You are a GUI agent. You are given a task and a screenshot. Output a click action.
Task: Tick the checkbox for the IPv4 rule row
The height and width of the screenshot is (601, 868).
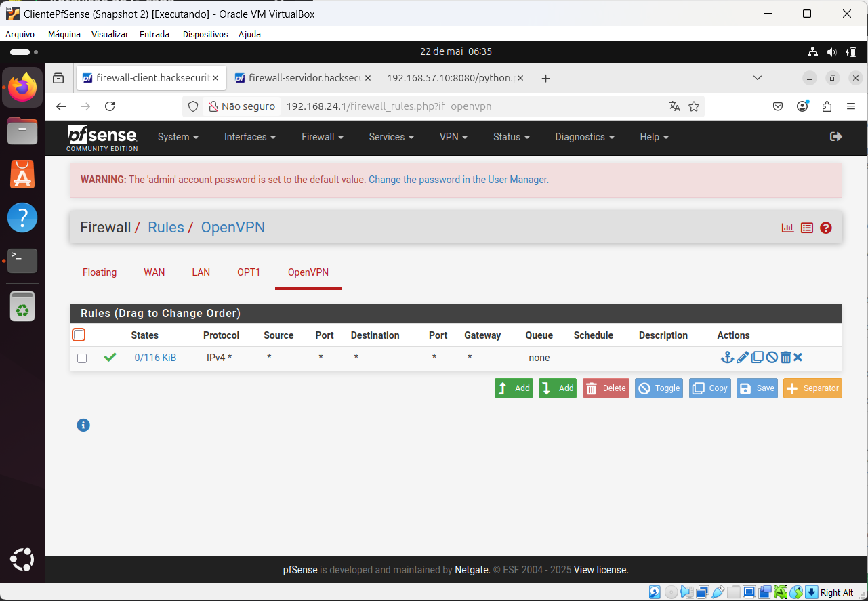click(x=82, y=358)
